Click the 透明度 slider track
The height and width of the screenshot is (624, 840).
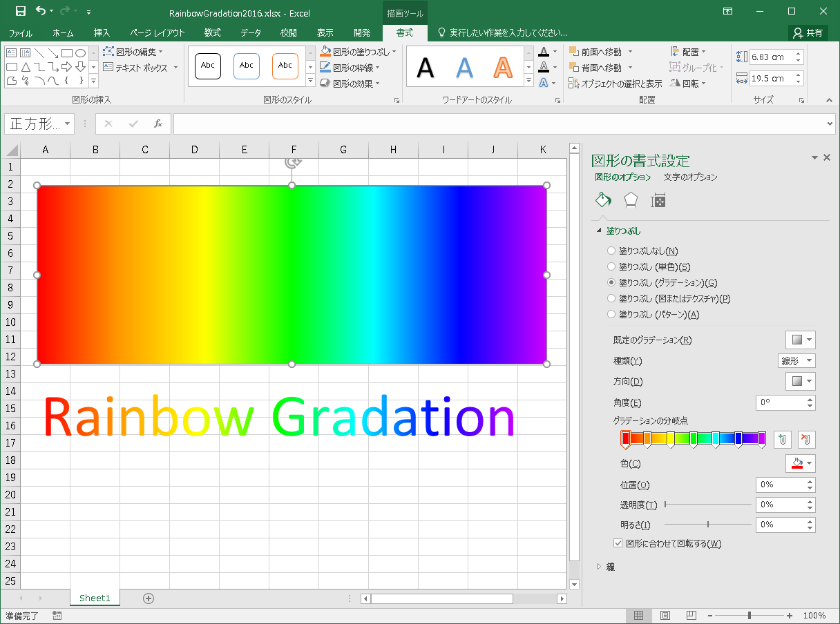(x=707, y=505)
